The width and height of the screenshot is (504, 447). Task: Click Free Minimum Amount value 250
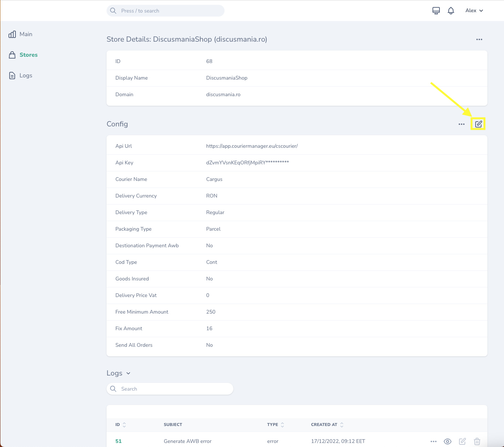[211, 312]
